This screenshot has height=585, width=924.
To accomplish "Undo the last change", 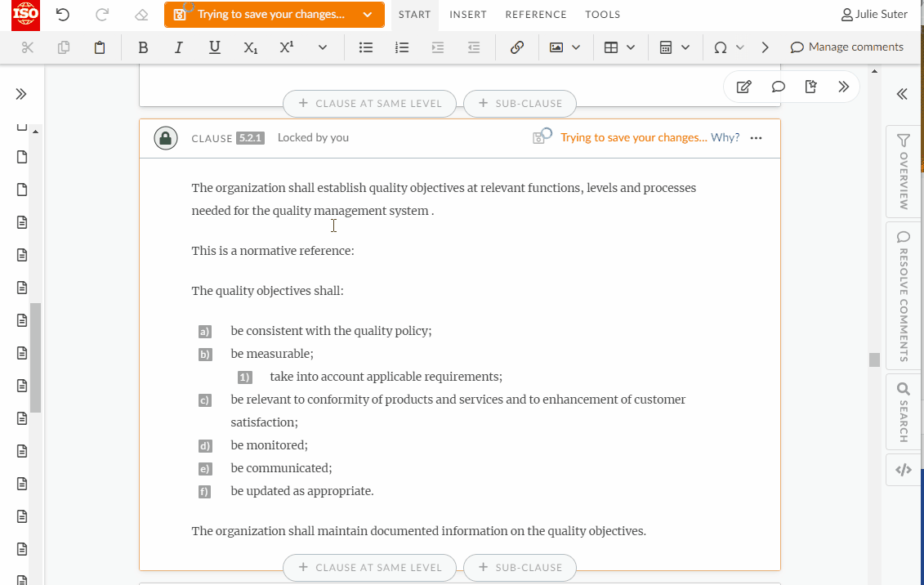I will point(62,15).
